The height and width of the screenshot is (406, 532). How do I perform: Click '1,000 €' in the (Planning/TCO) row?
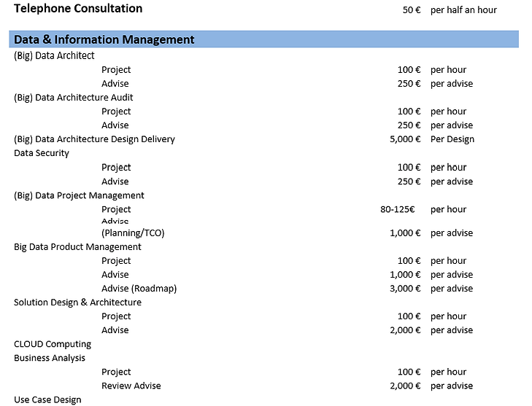point(405,233)
